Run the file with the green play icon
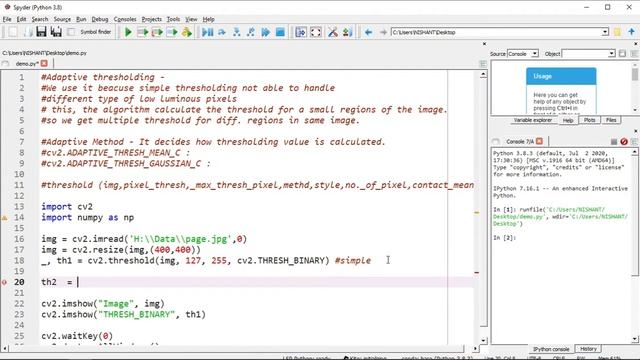640x360 pixels. 128,32
